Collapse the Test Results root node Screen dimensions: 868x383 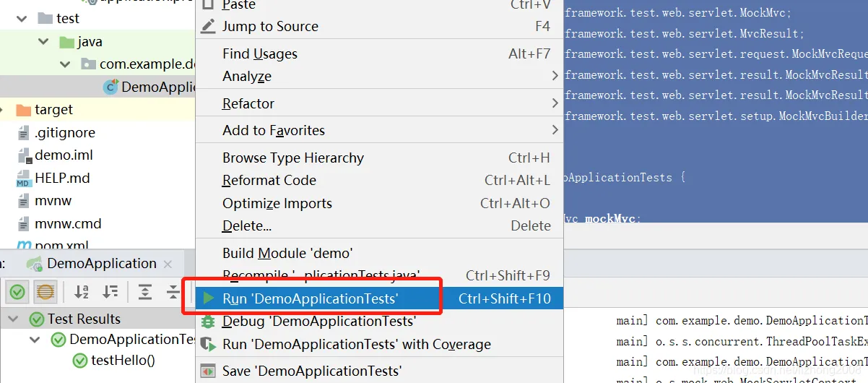pyautogui.click(x=14, y=319)
